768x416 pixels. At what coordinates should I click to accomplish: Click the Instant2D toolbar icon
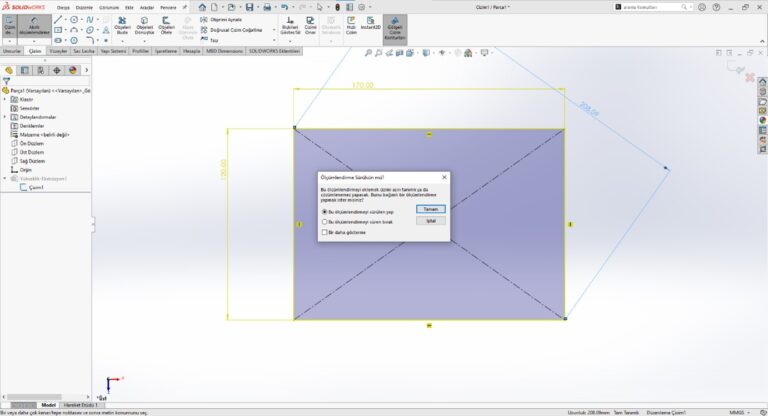point(369,24)
